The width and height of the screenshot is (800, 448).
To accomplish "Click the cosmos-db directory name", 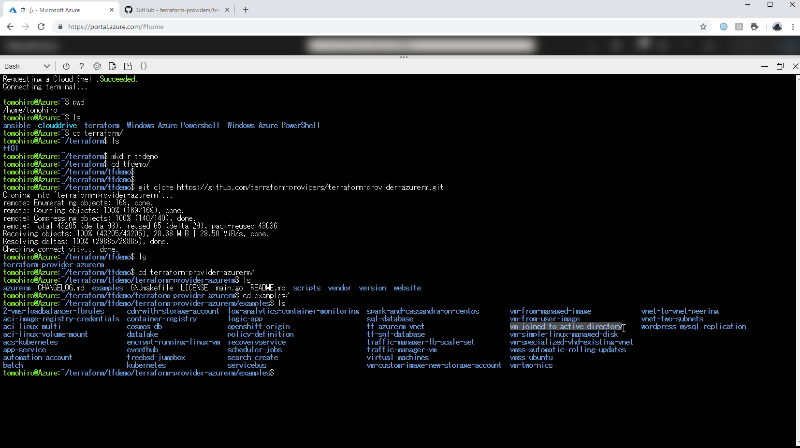I will click(144, 327).
